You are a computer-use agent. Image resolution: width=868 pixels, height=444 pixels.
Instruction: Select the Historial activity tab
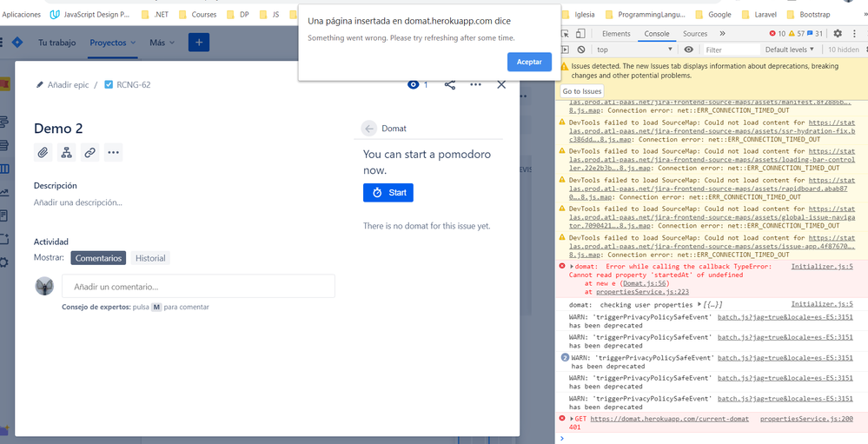point(150,258)
